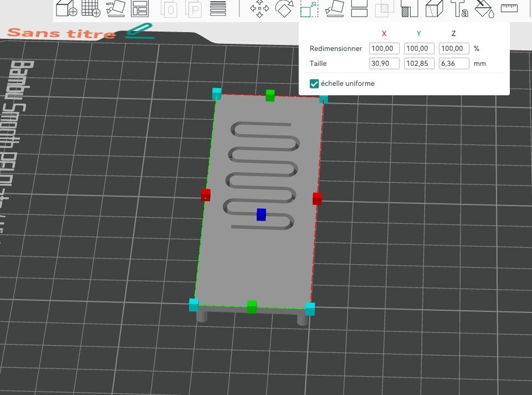This screenshot has width=532, height=395.
Task: Activate the Measure ruler tool
Action: coord(509,8)
